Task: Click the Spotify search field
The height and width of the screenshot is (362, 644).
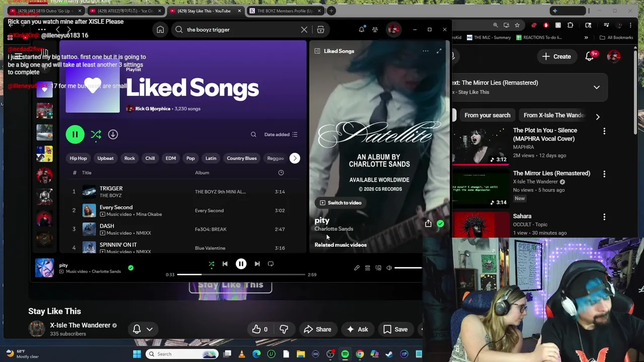Action: pyautogui.click(x=242, y=30)
